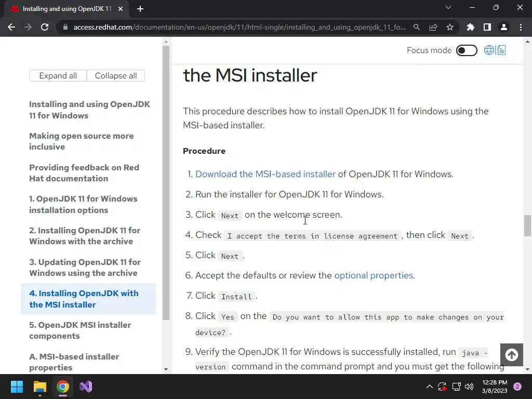Image resolution: width=532 pixels, height=399 pixels.
Task: Close the Installing and using OpenJDK tab
Action: 121,9
